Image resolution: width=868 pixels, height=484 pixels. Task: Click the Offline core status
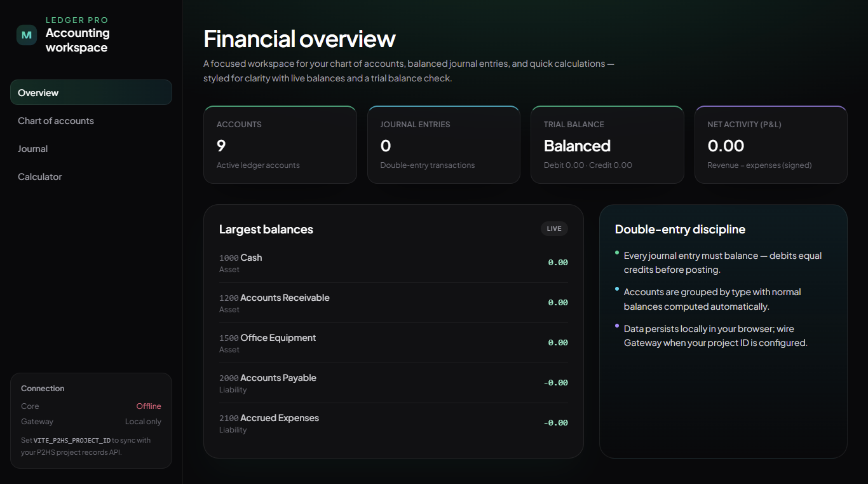tap(149, 406)
